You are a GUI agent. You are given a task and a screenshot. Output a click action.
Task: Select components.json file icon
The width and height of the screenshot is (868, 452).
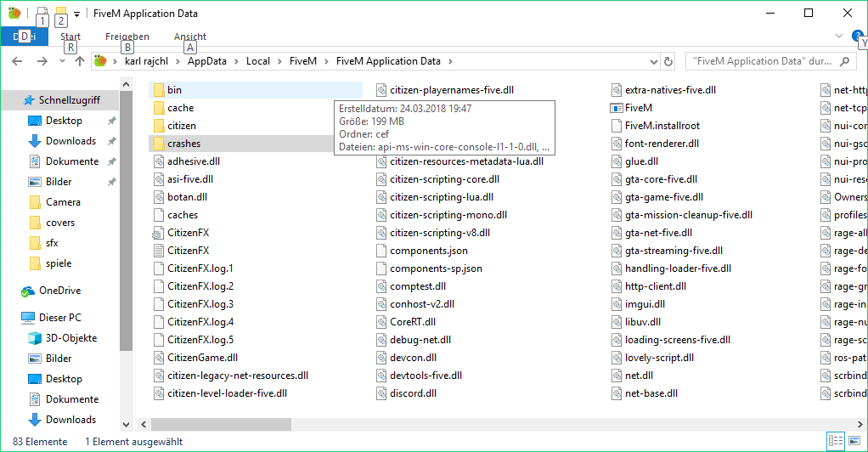tap(380, 251)
